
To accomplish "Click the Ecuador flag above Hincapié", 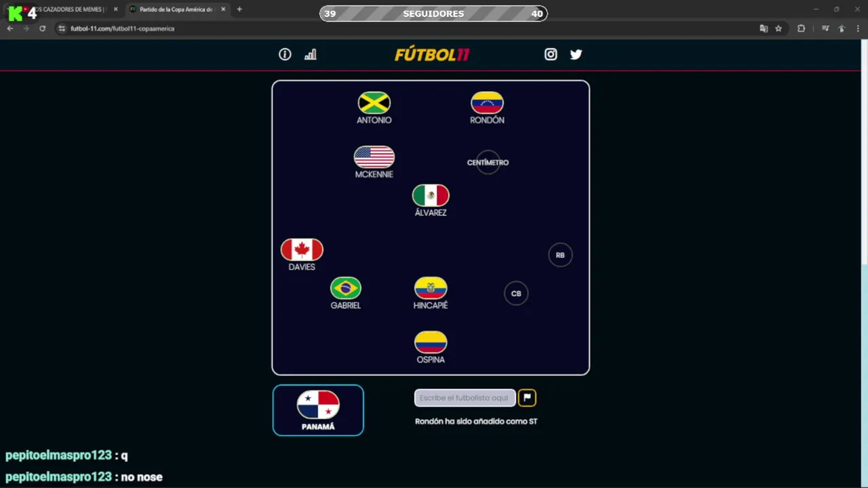I will click(x=431, y=288).
